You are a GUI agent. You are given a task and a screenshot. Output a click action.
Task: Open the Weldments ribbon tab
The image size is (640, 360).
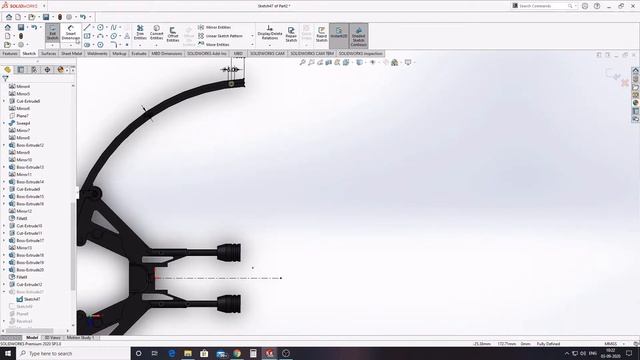pos(97,53)
